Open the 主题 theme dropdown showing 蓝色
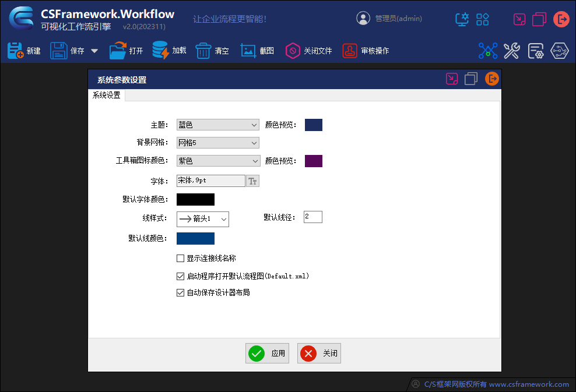 tap(218, 125)
